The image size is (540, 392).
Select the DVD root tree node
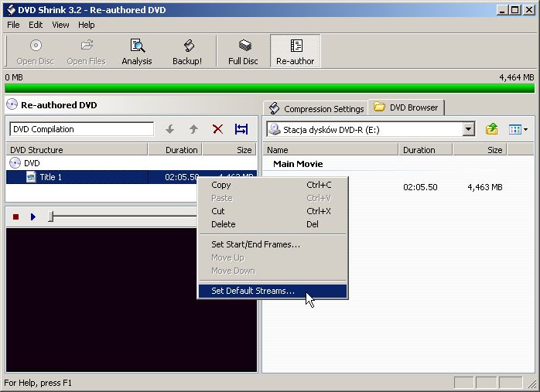[x=24, y=163]
